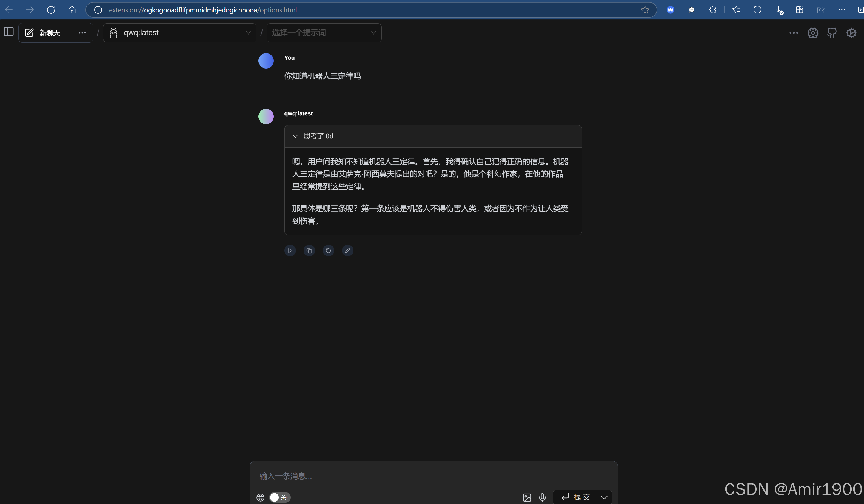Click the play/read-aloud icon under response
The image size is (864, 504).
tap(290, 250)
